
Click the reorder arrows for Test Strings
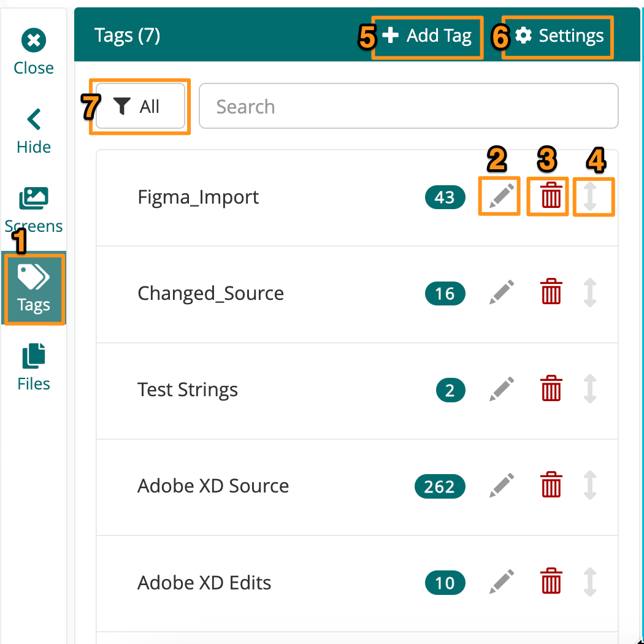(x=589, y=389)
